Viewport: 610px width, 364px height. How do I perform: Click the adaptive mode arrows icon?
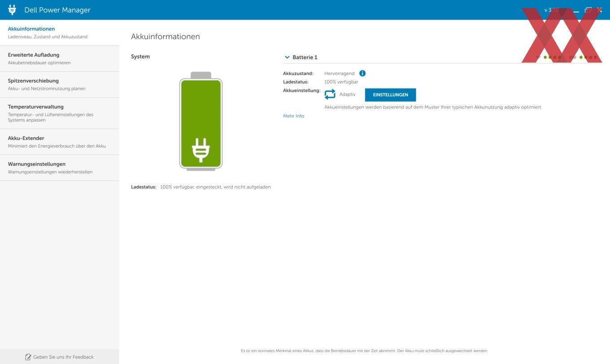click(330, 94)
